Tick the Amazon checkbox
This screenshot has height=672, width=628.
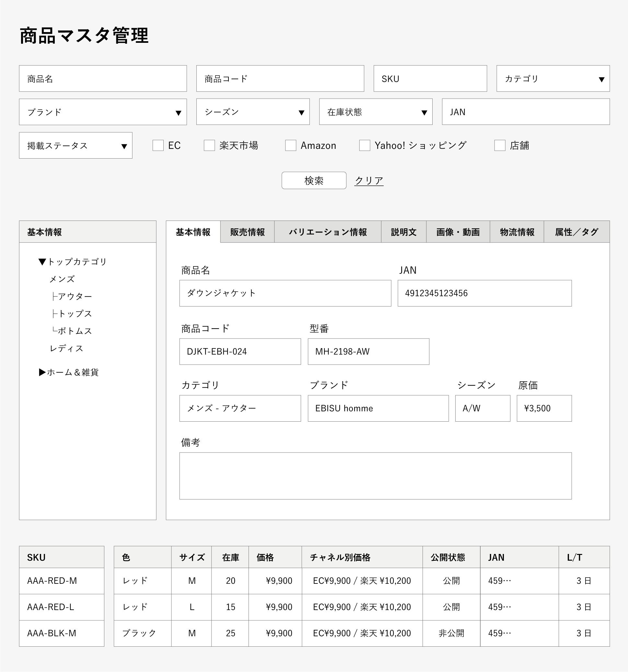coord(291,145)
